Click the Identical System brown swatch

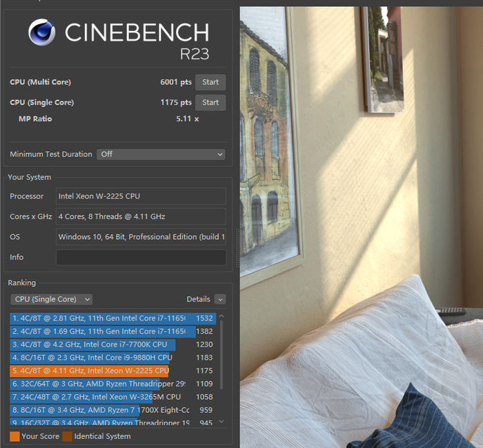click(x=67, y=436)
